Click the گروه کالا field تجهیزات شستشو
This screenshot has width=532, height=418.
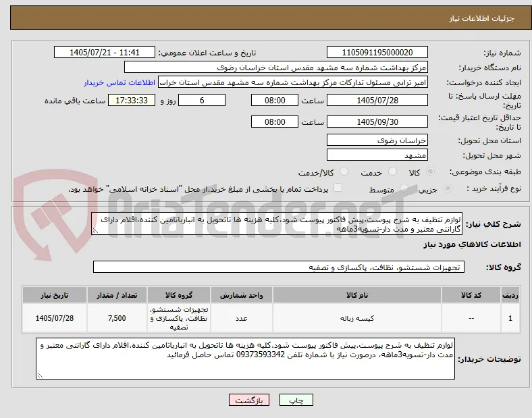click(279, 267)
